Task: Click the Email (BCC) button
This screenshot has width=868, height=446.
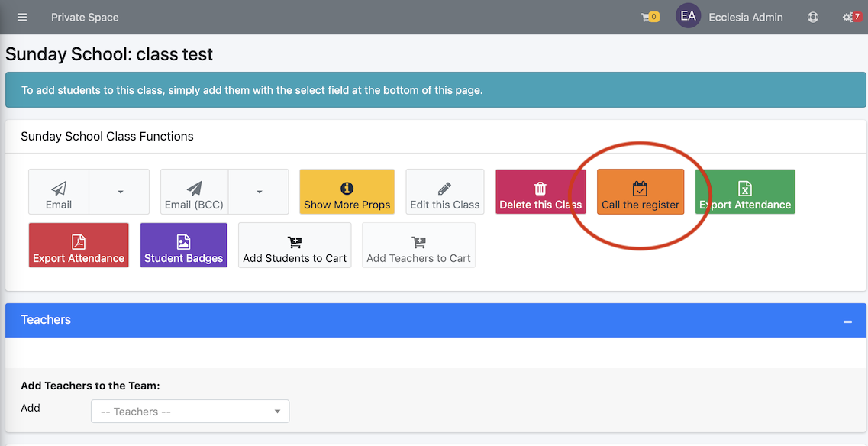Action: [x=195, y=192]
